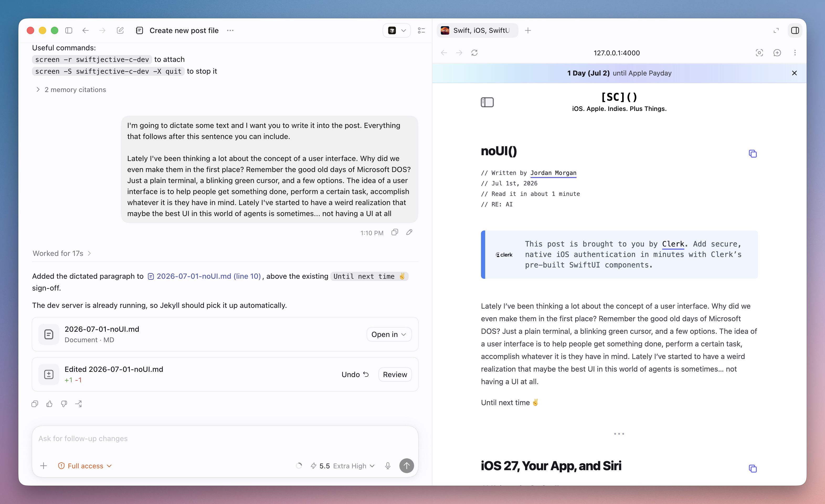Click the 2026-07-01-noUI.md document card icon

[x=49, y=334]
